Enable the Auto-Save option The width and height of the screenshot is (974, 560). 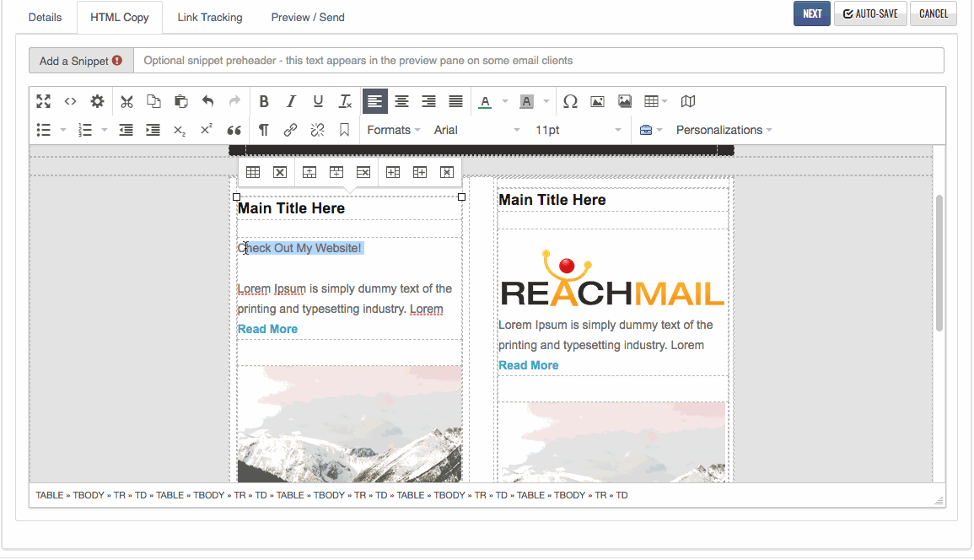click(x=870, y=13)
